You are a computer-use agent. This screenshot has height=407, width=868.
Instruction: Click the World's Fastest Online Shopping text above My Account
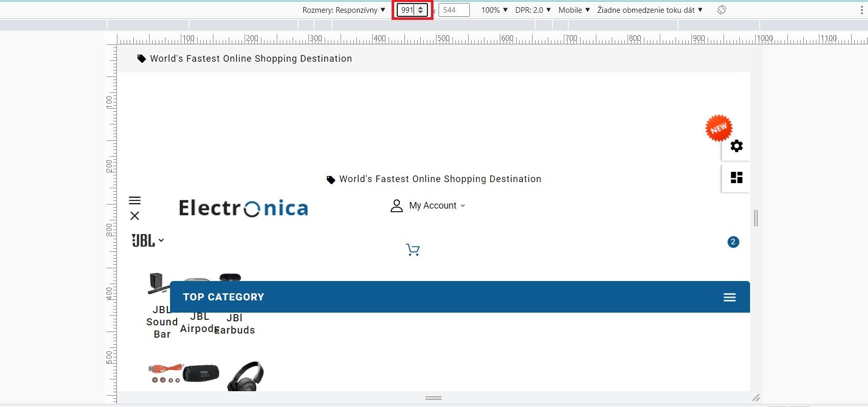pyautogui.click(x=440, y=179)
